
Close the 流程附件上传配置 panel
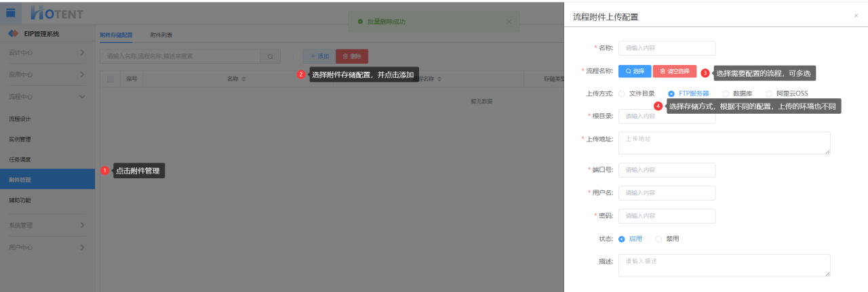856,16
